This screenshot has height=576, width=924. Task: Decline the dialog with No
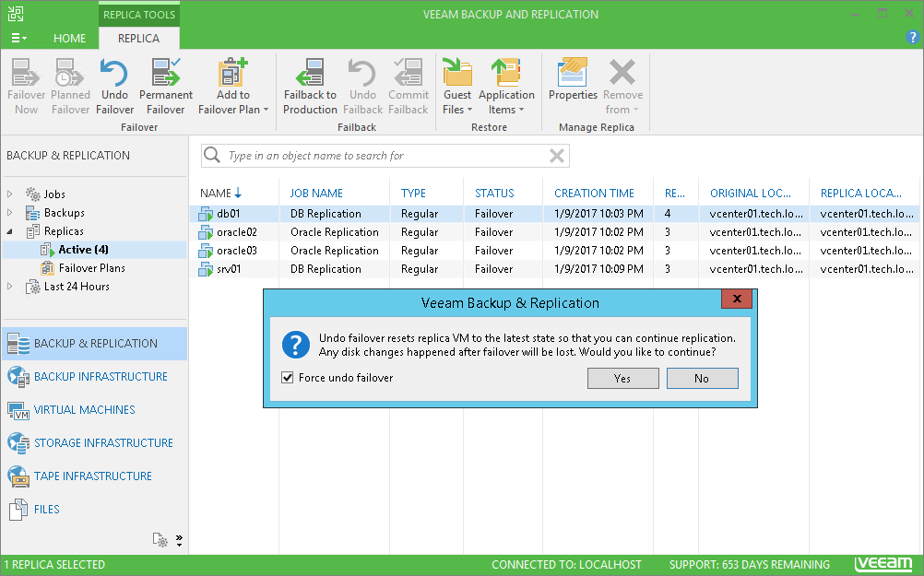tap(702, 378)
